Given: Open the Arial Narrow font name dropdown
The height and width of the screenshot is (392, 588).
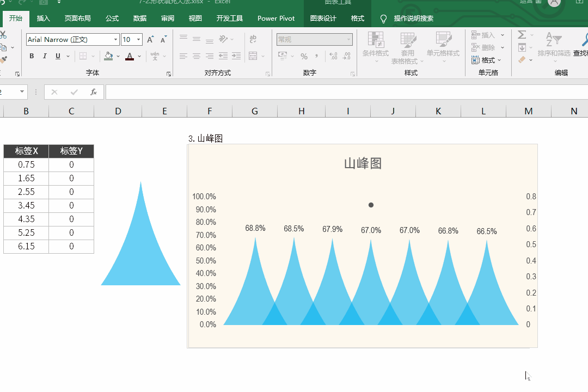Looking at the screenshot, I should tap(116, 40).
